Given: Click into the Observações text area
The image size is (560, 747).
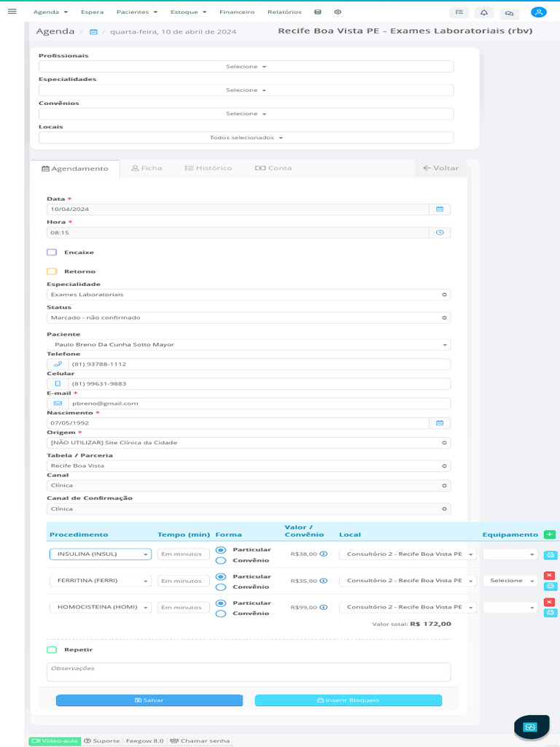Looking at the screenshot, I should coord(248,672).
